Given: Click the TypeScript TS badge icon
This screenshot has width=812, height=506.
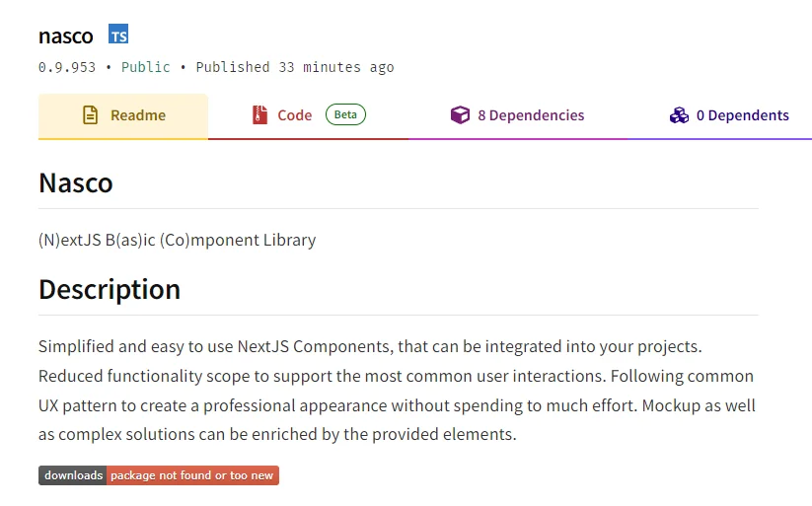Looking at the screenshot, I should click(118, 34).
